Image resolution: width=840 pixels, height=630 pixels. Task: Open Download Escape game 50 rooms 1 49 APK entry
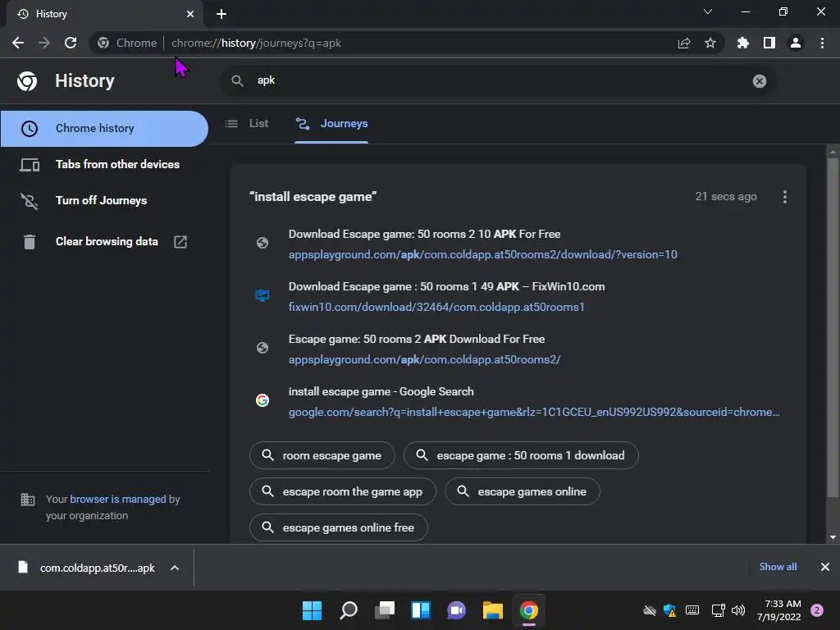point(446,286)
